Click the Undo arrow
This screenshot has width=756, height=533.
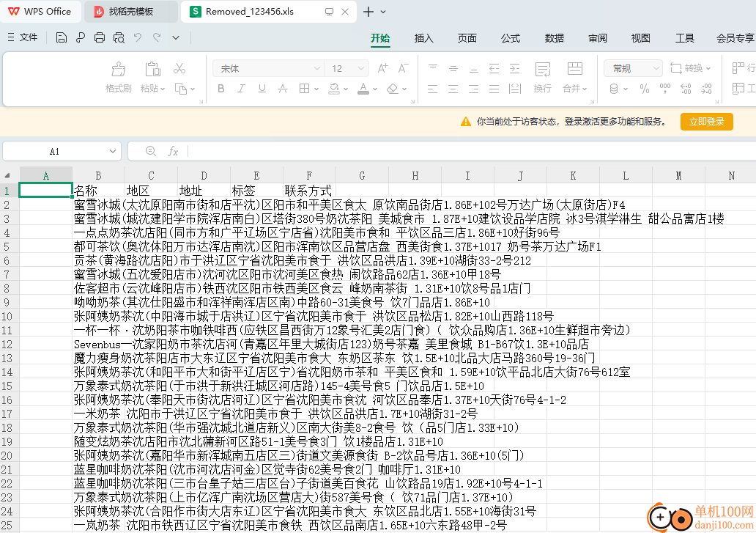click(138, 37)
